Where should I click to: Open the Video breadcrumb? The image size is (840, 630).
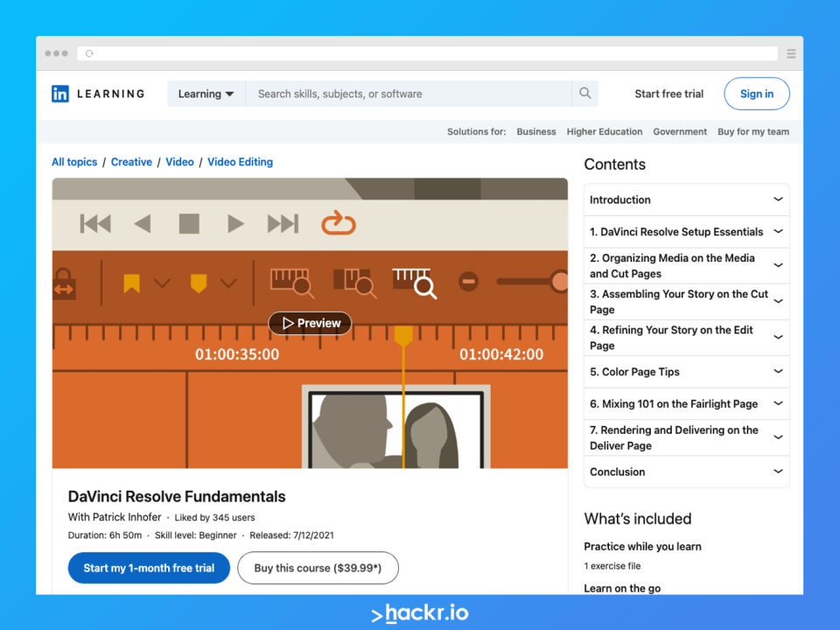coord(179,162)
